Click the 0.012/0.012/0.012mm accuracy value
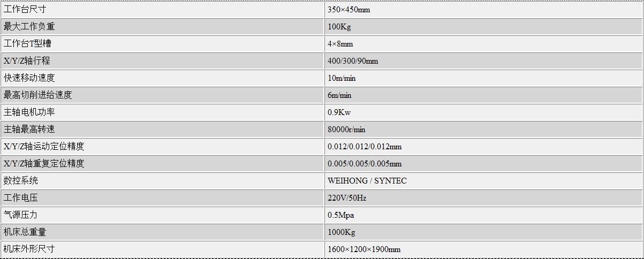Screen dimensions: 644x259 click(x=365, y=147)
